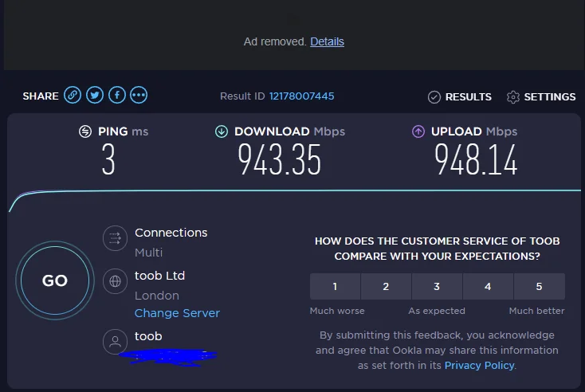Rate customer service as 5
This screenshot has height=392, width=585.
(x=539, y=287)
